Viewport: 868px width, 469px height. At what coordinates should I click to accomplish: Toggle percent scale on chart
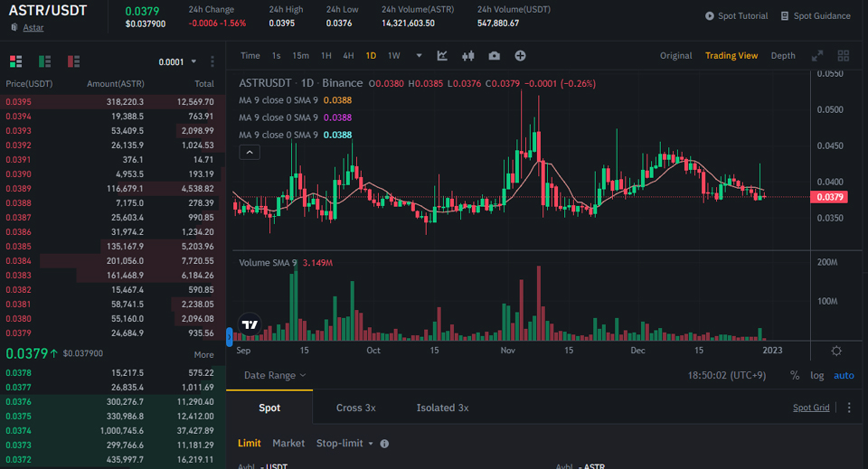(795, 375)
